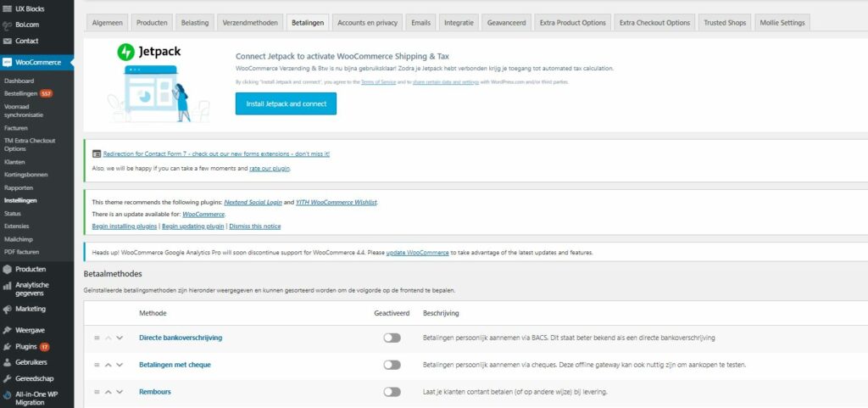Open Extra Product Options tab
The width and height of the screenshot is (868, 408).
[573, 23]
